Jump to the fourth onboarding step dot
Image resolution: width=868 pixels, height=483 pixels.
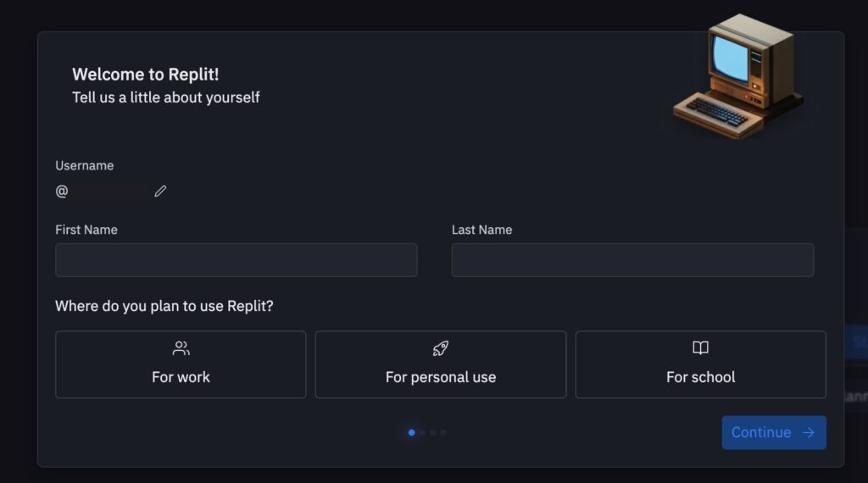tap(443, 433)
